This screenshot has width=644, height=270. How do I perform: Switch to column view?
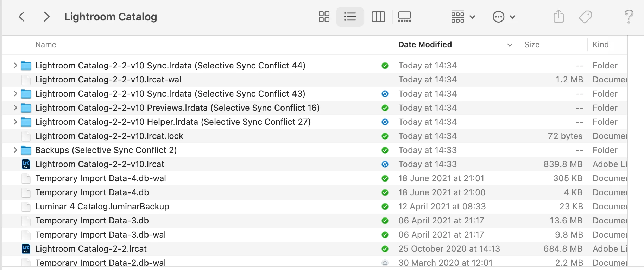[378, 17]
